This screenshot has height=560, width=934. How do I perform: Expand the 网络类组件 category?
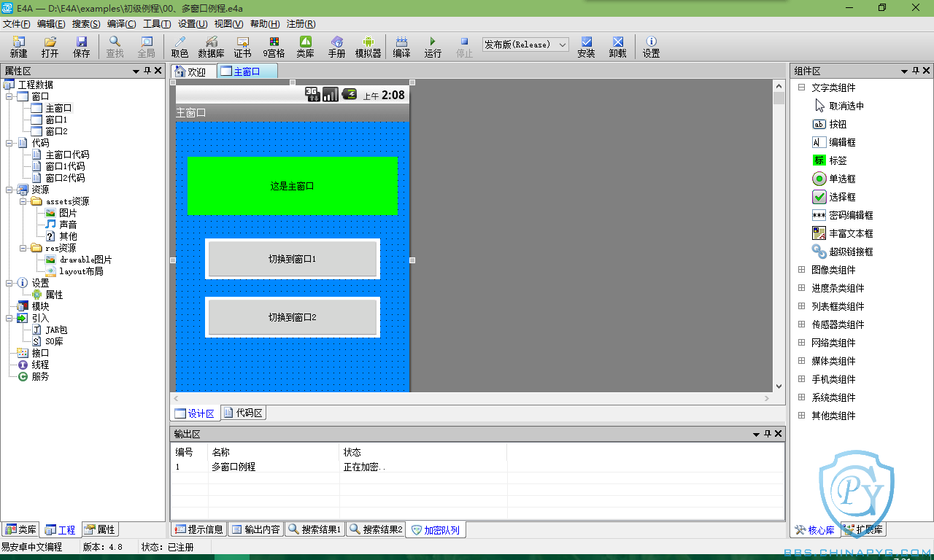[x=801, y=343]
